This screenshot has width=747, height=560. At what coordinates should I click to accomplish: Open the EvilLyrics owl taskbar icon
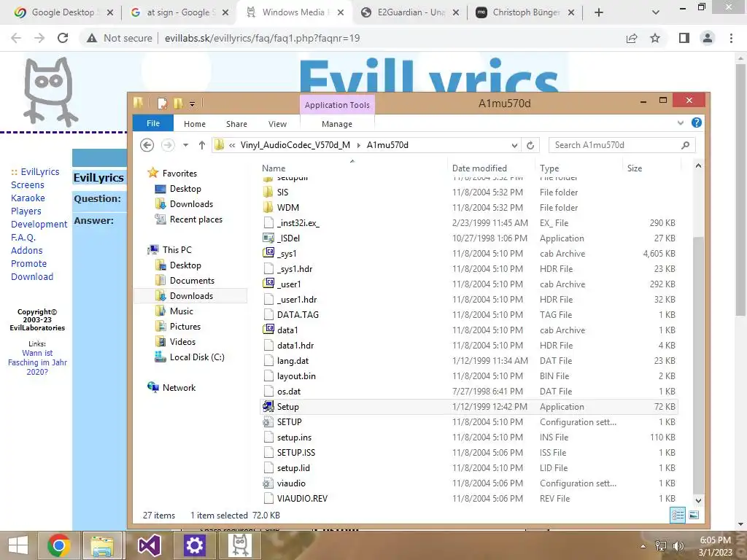pos(239,545)
